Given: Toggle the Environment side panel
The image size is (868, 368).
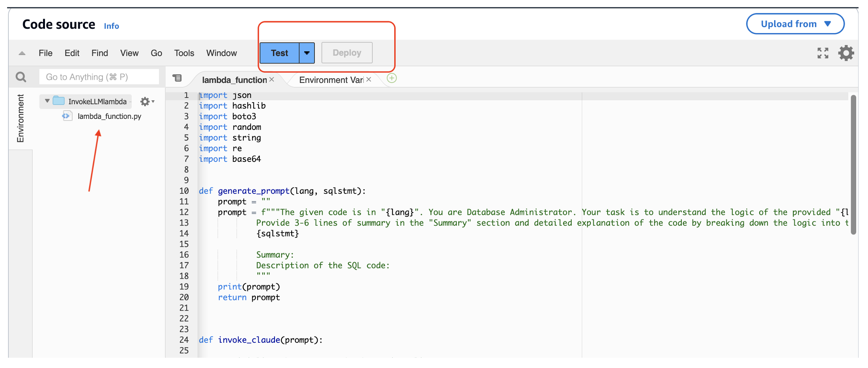Looking at the screenshot, I should [20, 118].
